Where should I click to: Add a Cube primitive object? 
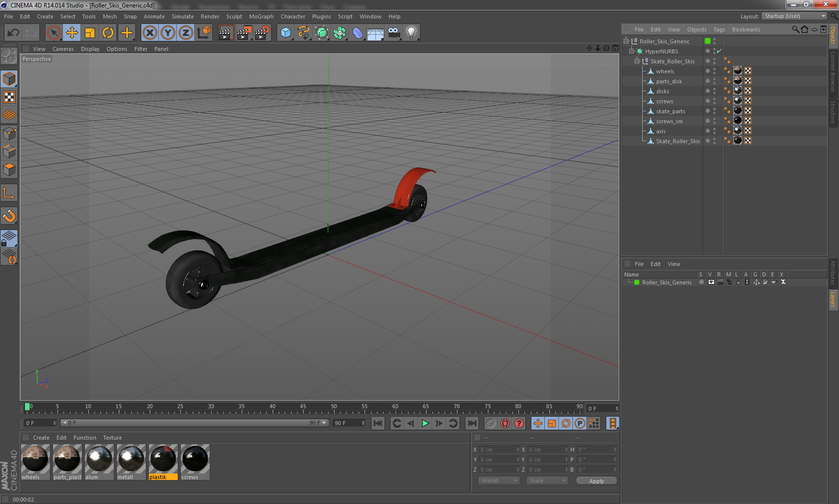click(286, 33)
